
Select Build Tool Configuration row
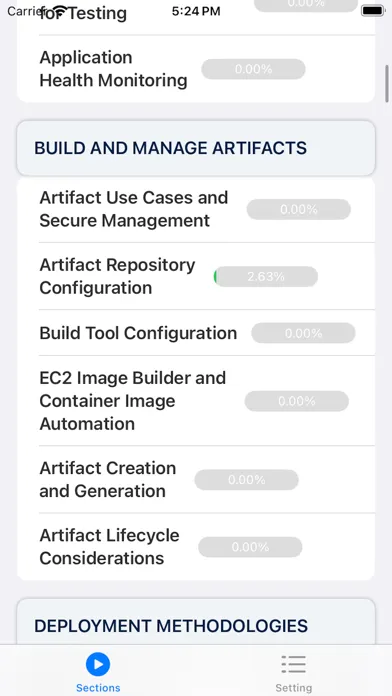[x=196, y=333]
